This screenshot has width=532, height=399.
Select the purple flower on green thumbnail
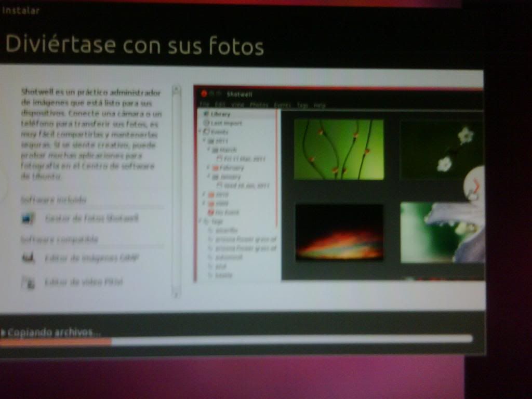pyautogui.click(x=443, y=232)
